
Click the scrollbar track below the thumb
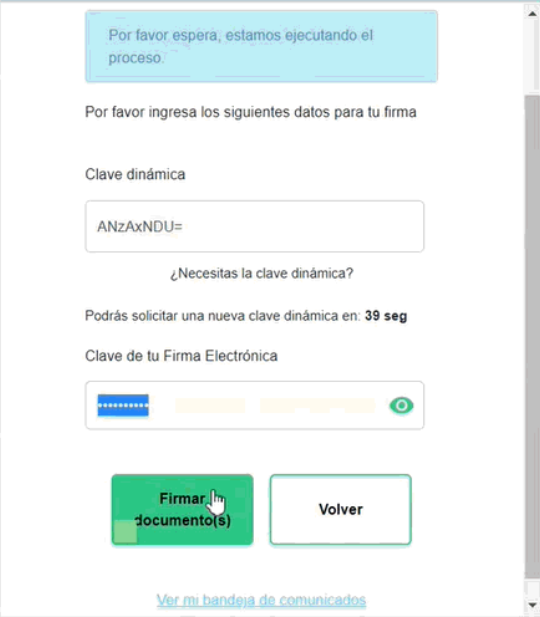(532, 588)
